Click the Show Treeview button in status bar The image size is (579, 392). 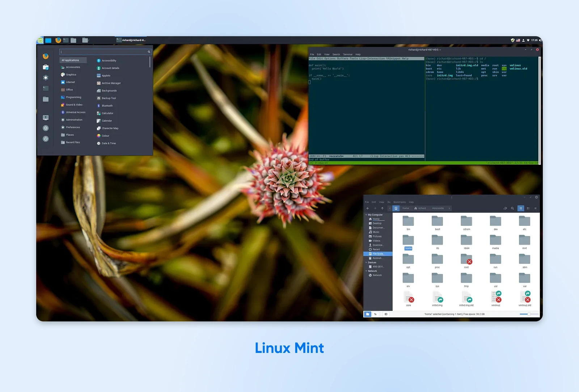click(376, 314)
